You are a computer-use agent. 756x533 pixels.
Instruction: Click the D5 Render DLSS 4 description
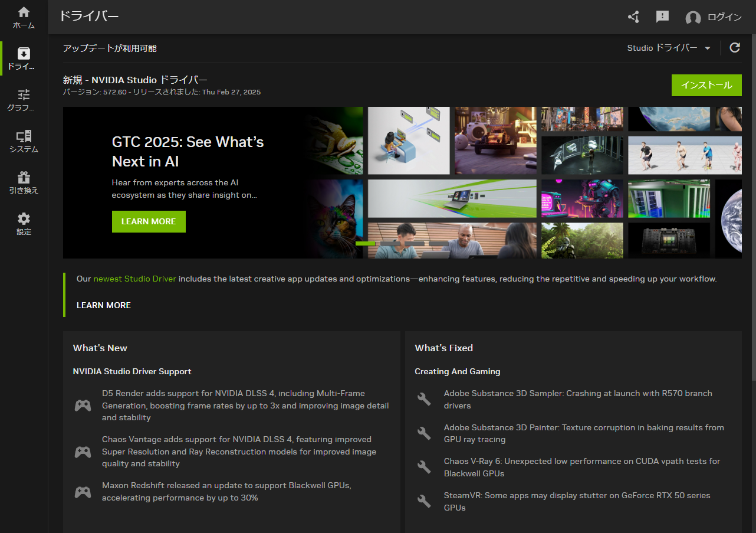tap(245, 406)
